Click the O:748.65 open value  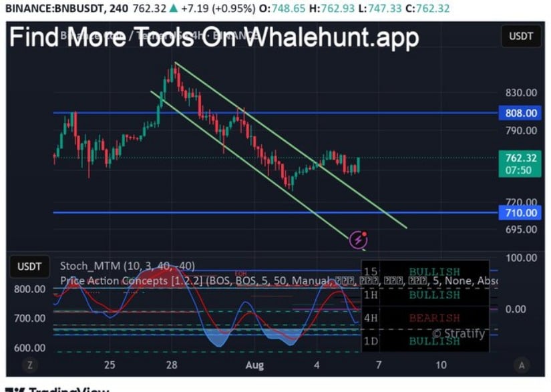[282, 8]
